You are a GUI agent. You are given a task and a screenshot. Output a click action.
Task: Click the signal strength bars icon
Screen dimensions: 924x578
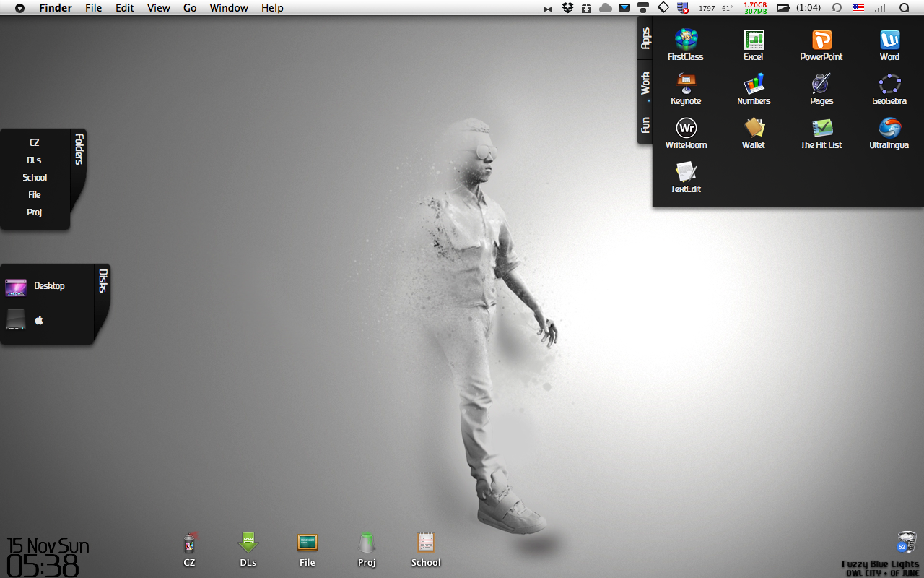point(880,8)
